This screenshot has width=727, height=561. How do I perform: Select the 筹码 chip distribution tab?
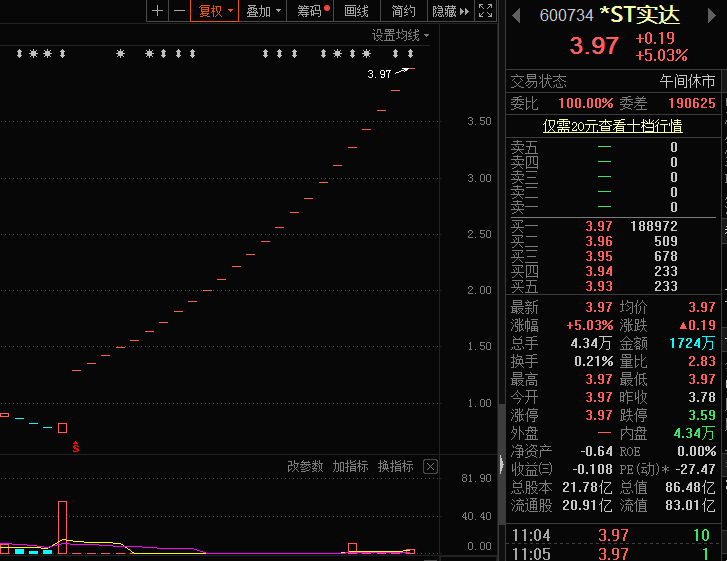313,11
